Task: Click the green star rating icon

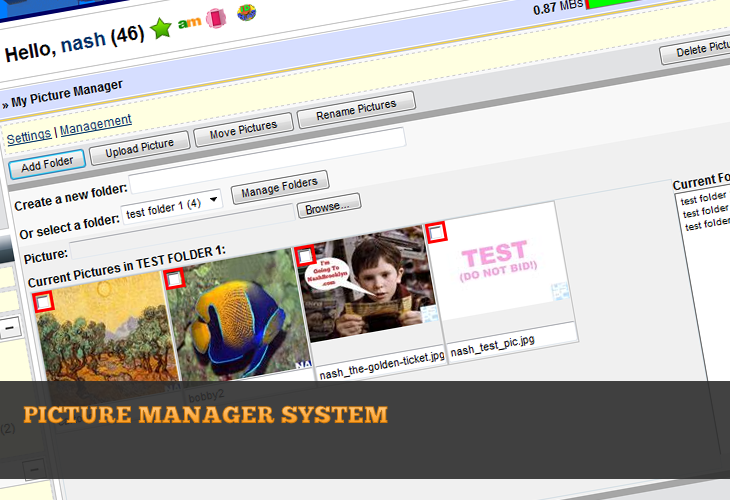Action: [161, 28]
